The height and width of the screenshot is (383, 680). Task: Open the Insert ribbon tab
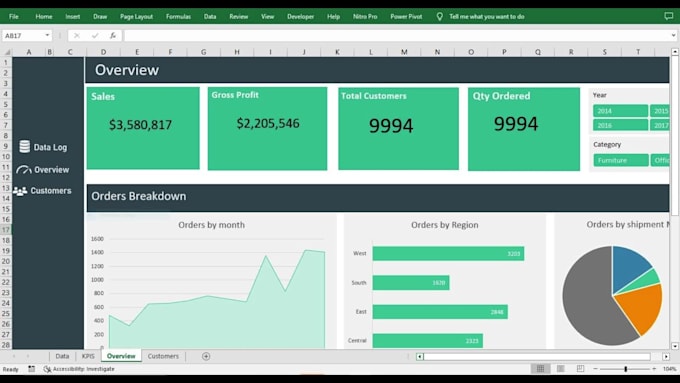[72, 16]
